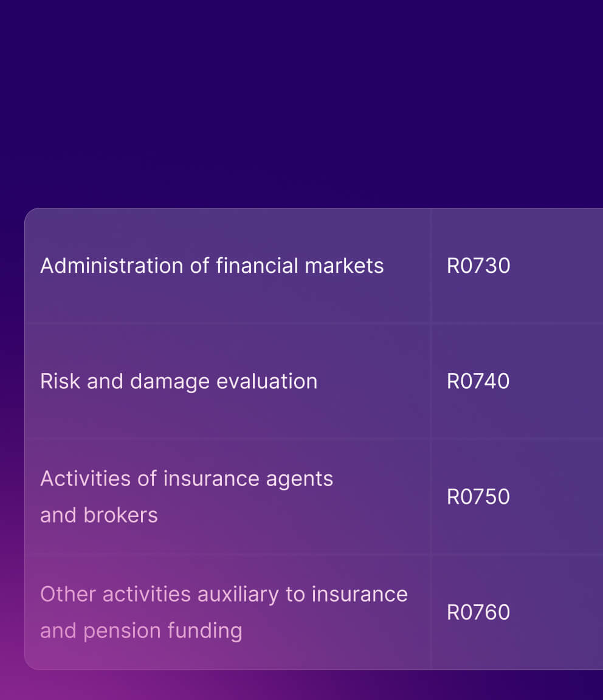Click the word 'markets' in first row
The height and width of the screenshot is (700, 603).
click(344, 266)
